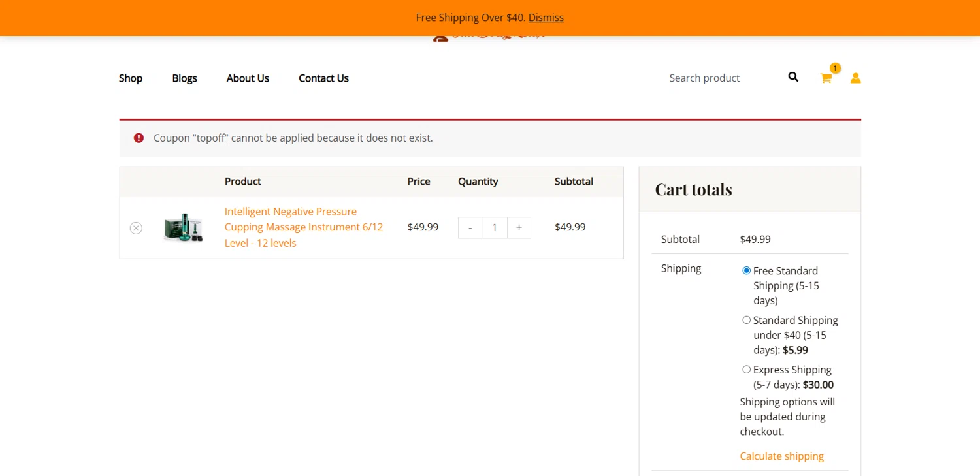
Task: Click the cart totals subtotal $49.99 value
Action: click(755, 239)
